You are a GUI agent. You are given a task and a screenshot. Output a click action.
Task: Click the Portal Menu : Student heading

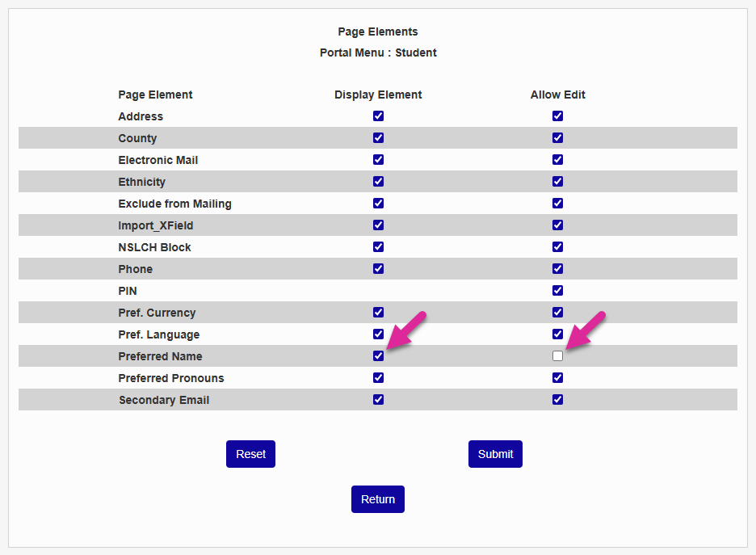[378, 53]
